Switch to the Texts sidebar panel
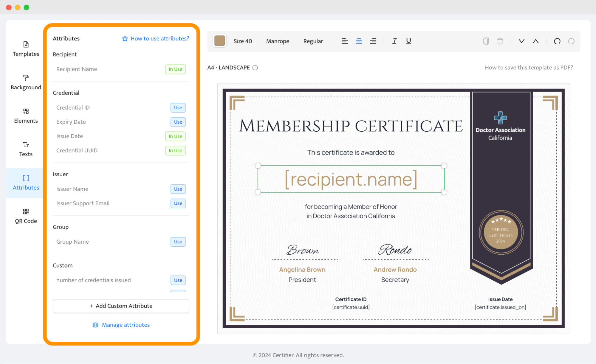Screen dimensions: 596x364 (x=26, y=149)
